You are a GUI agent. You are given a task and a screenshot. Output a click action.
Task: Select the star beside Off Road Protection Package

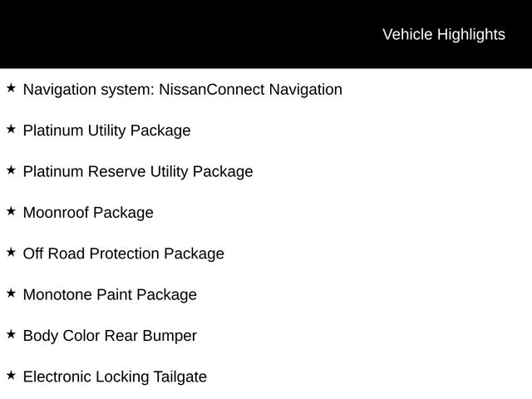10,252
